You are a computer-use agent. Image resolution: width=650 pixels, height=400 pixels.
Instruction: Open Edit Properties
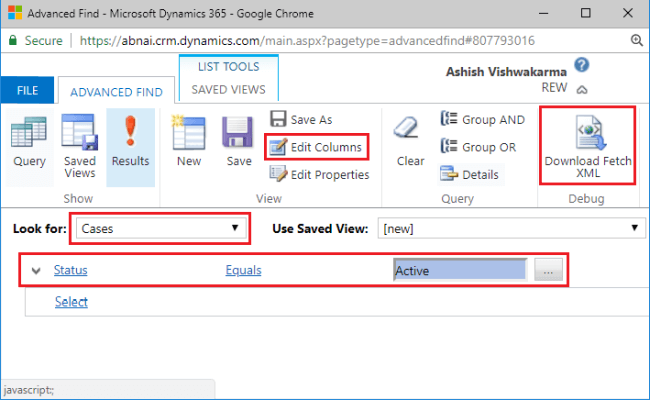[x=319, y=175]
